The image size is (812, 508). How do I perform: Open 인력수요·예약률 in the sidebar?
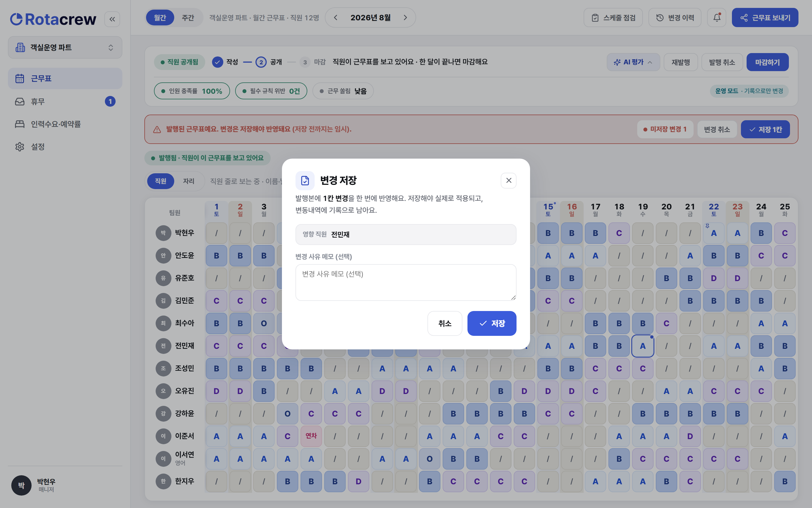click(65, 124)
